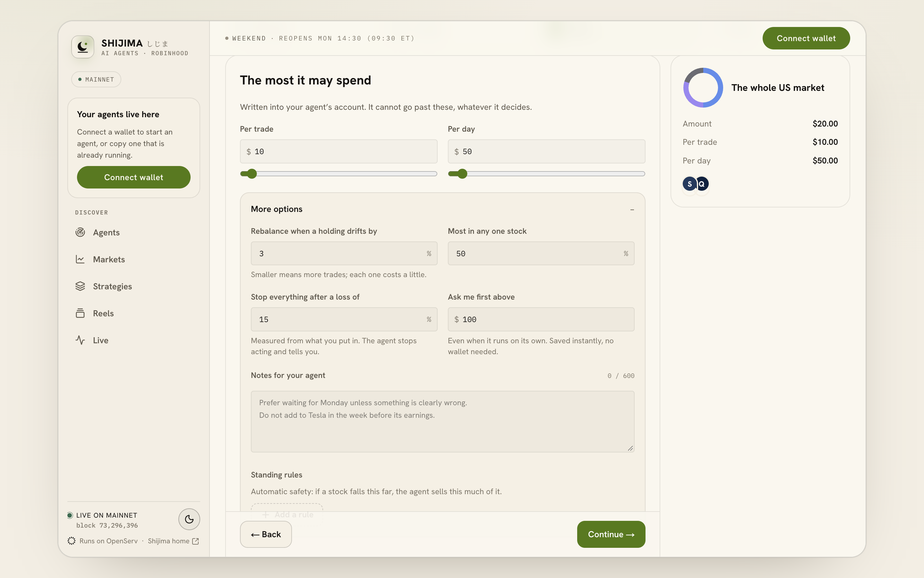Collapse the More options section
Image resolution: width=924 pixels, height=578 pixels.
click(632, 209)
